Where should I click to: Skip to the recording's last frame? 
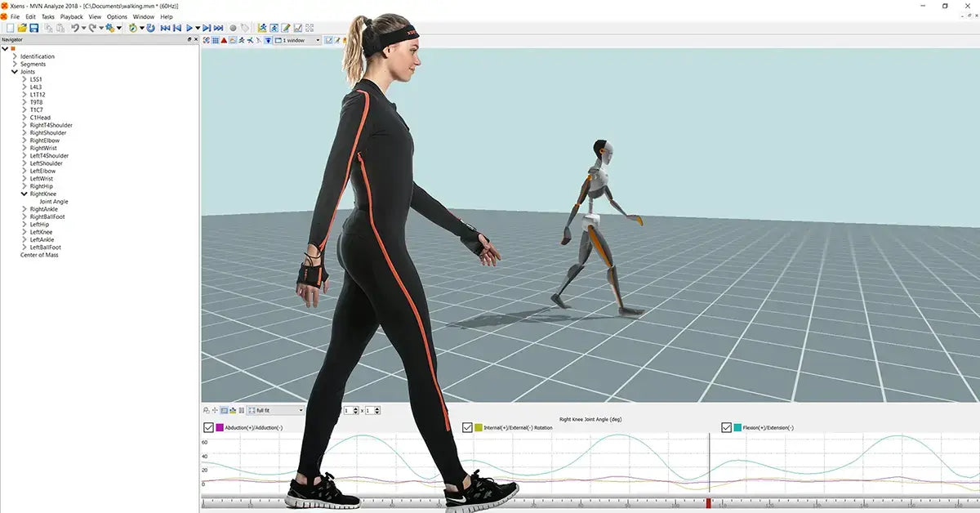pos(219,28)
